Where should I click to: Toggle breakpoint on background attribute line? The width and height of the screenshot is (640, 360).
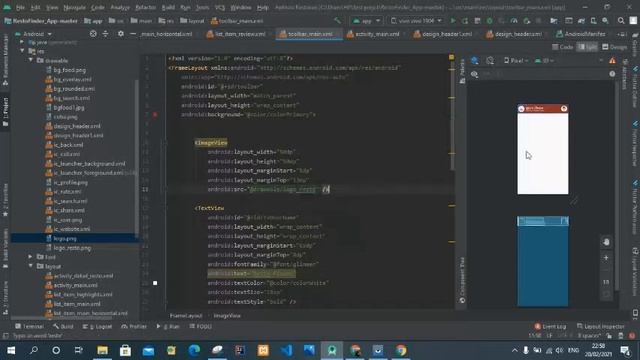[x=155, y=115]
